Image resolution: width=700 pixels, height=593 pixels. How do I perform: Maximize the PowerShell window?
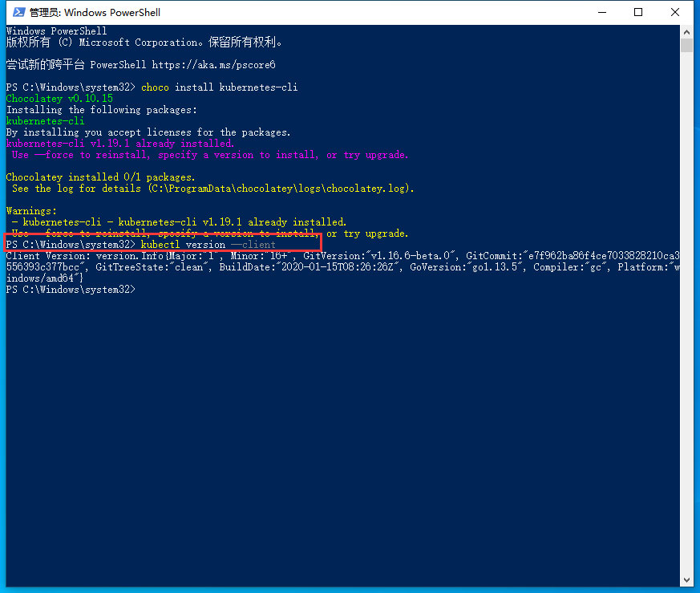coord(638,12)
